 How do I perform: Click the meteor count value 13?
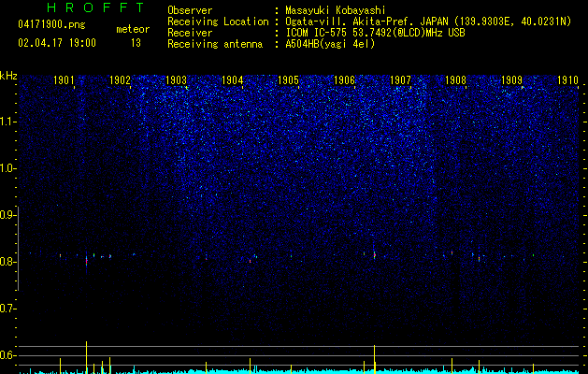[136, 43]
